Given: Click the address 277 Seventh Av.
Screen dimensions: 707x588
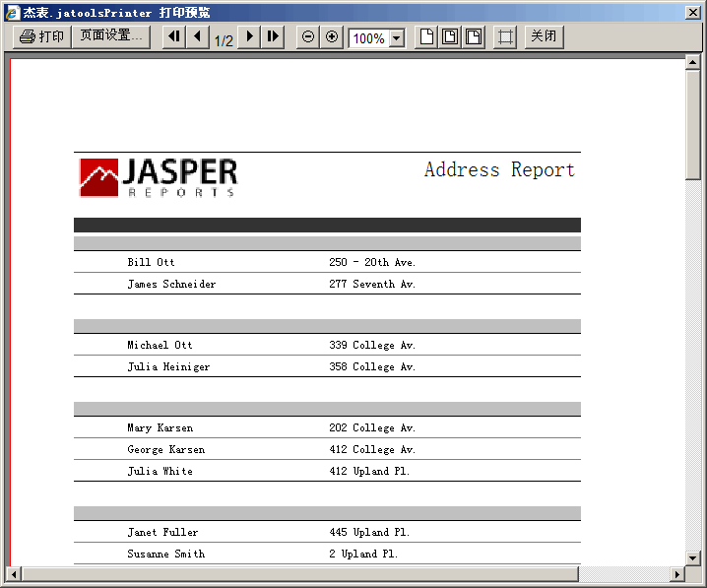Looking at the screenshot, I should tap(372, 284).
